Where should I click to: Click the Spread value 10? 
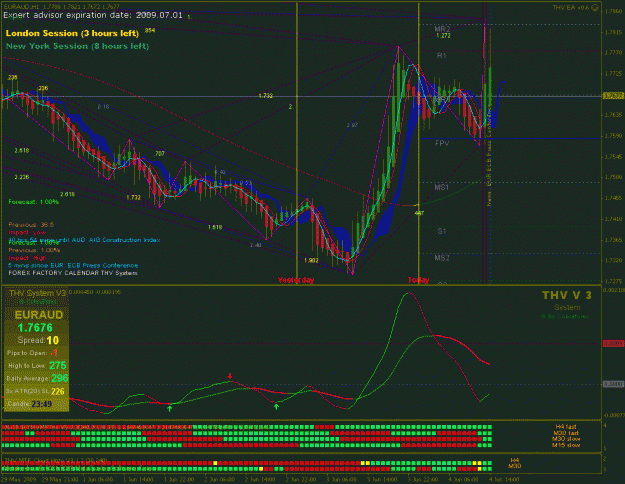point(53,340)
